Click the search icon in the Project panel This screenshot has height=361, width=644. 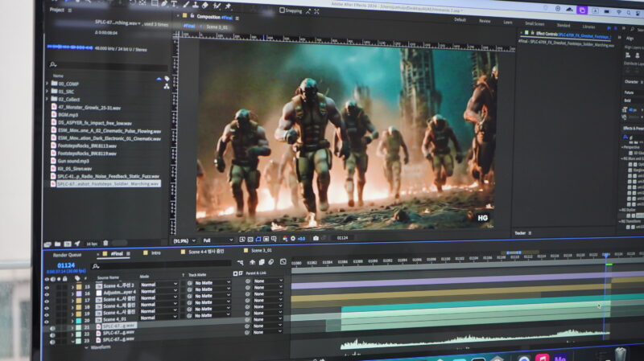tap(52, 64)
